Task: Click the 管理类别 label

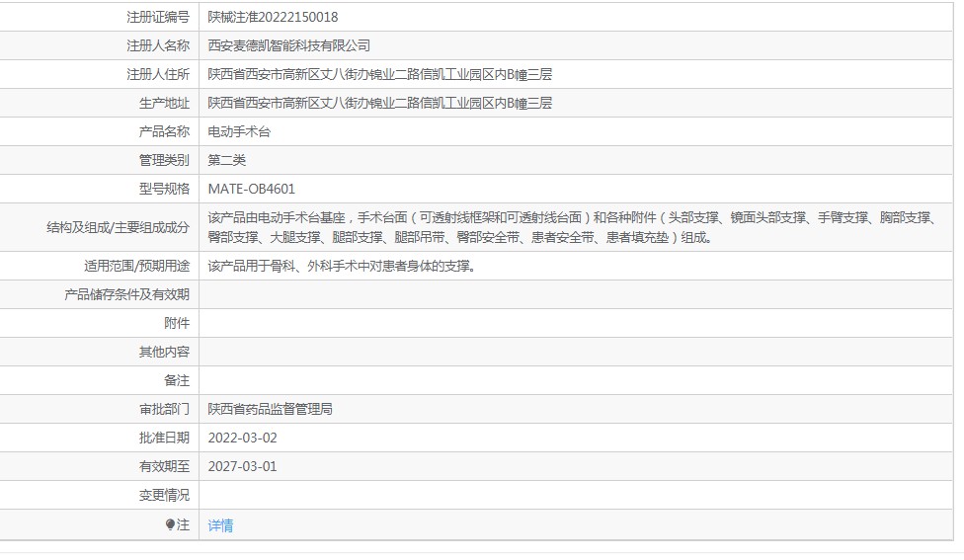Action: [164, 160]
